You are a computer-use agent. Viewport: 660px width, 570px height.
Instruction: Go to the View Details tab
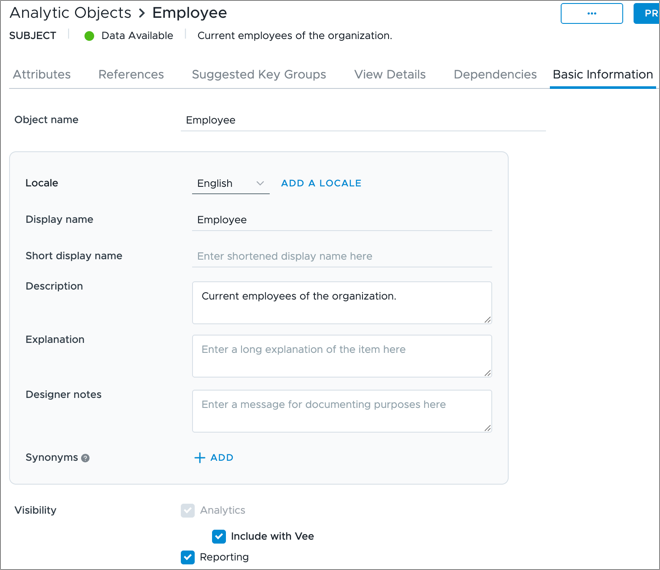point(389,75)
